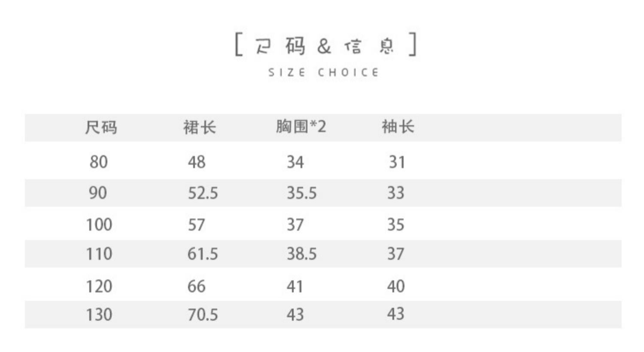Select size 90 in the size column
Screen dimensions: 644x352
pyautogui.click(x=98, y=193)
